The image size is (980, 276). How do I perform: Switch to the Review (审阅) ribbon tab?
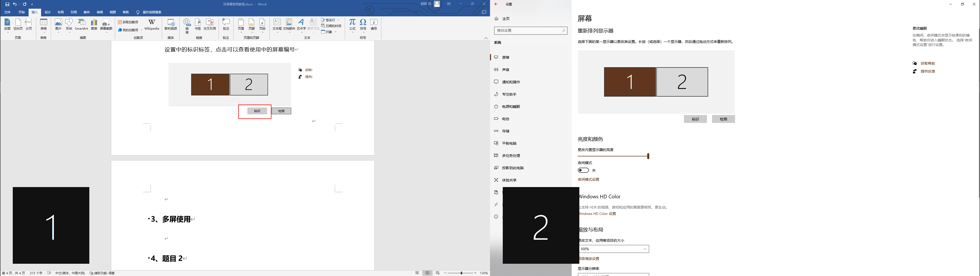pos(100,12)
